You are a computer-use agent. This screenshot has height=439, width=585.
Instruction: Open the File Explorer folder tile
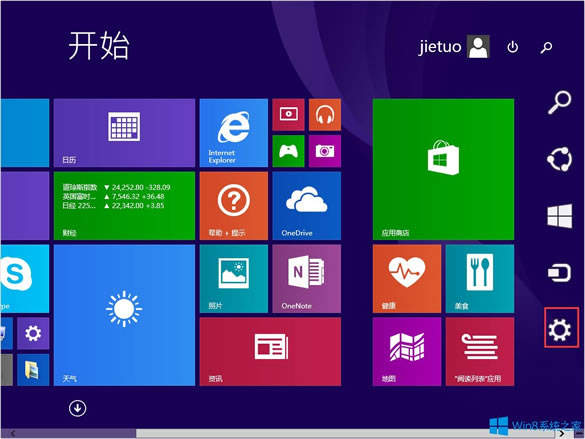(x=33, y=370)
